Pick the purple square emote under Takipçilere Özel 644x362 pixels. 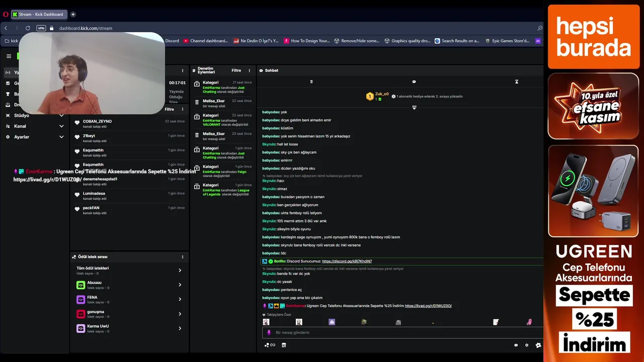[332, 322]
